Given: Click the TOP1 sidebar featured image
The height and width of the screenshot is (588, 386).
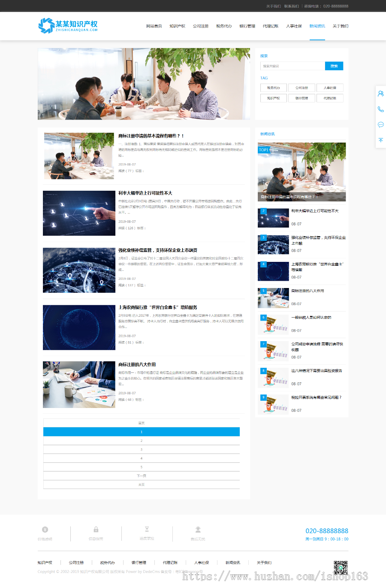Looking at the screenshot, I should 302,172.
